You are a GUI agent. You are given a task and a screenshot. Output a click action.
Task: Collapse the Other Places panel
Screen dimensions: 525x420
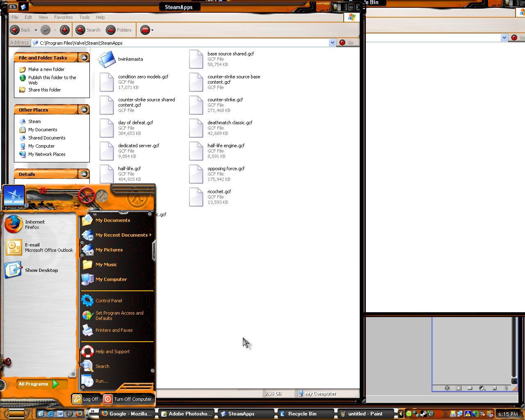[x=85, y=109]
